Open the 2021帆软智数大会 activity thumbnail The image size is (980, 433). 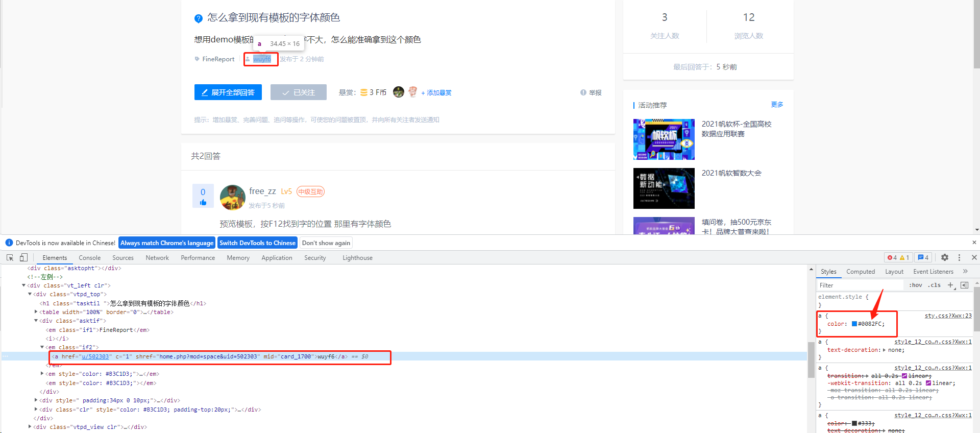(664, 188)
